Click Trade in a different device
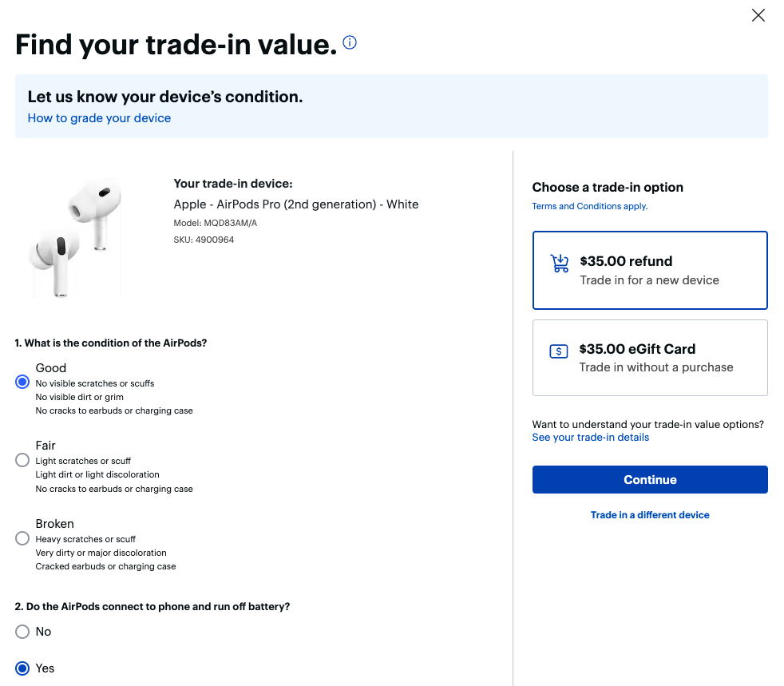This screenshot has width=784, height=686. [x=650, y=515]
